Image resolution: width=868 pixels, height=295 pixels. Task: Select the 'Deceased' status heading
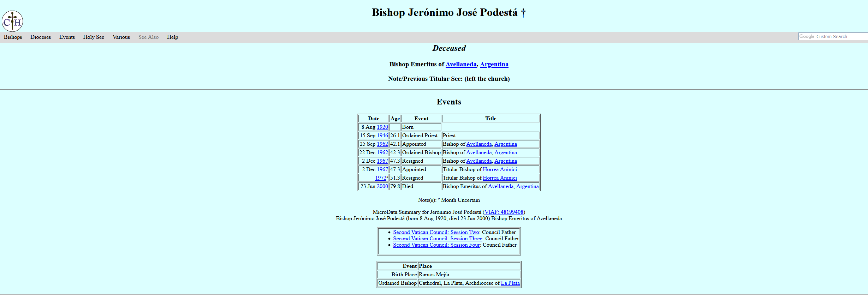(x=449, y=48)
